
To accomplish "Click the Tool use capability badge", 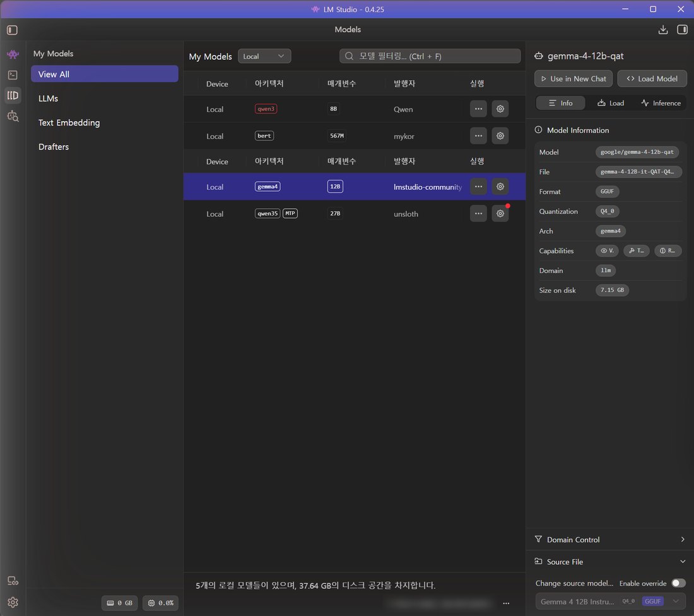I will pos(637,251).
